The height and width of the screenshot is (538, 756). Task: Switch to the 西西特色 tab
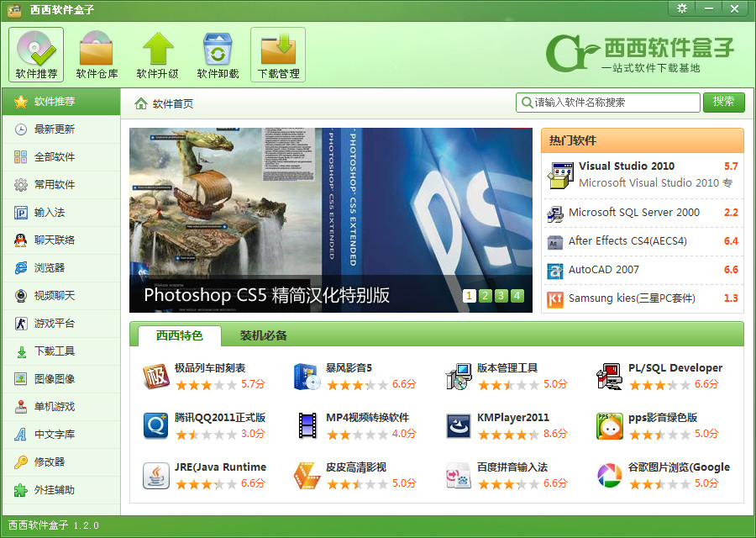[180, 335]
